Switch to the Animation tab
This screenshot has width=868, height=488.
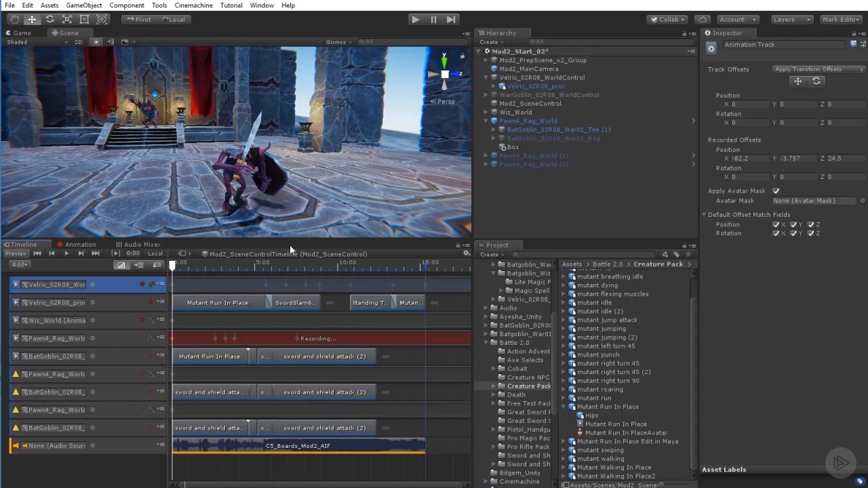[x=80, y=244]
